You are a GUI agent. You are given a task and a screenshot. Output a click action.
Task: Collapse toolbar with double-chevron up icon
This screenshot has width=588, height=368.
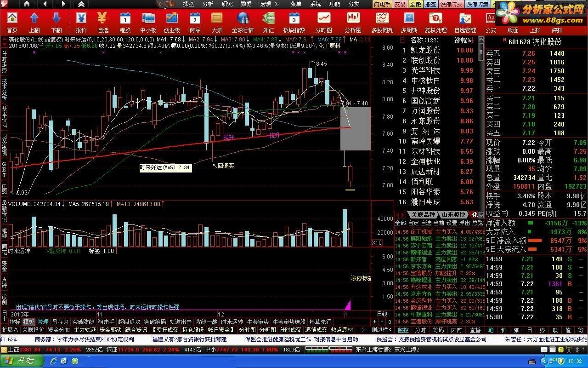(81, 4)
